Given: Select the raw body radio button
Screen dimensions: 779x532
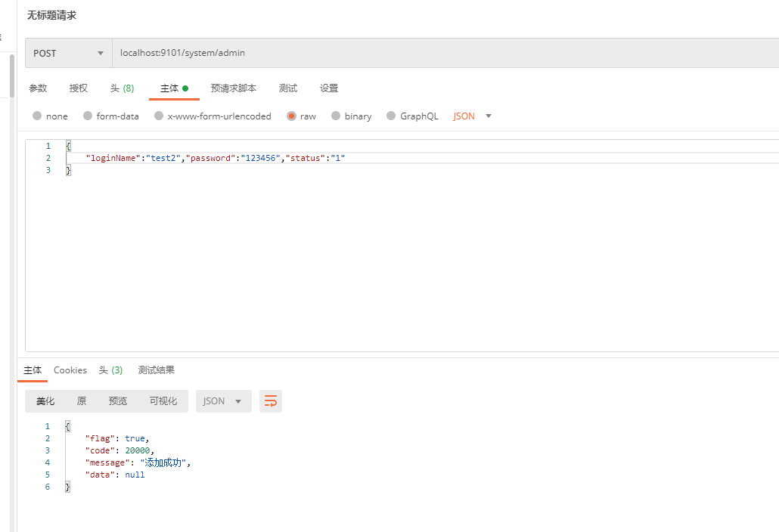Looking at the screenshot, I should (x=291, y=116).
